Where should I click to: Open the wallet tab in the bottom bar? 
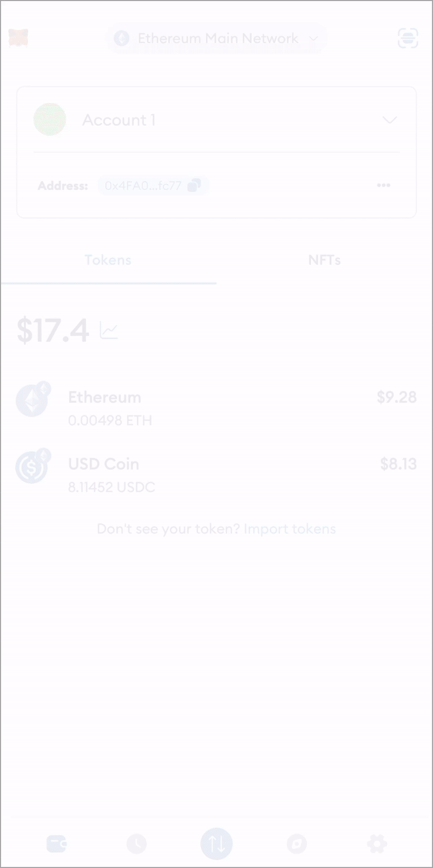point(56,844)
